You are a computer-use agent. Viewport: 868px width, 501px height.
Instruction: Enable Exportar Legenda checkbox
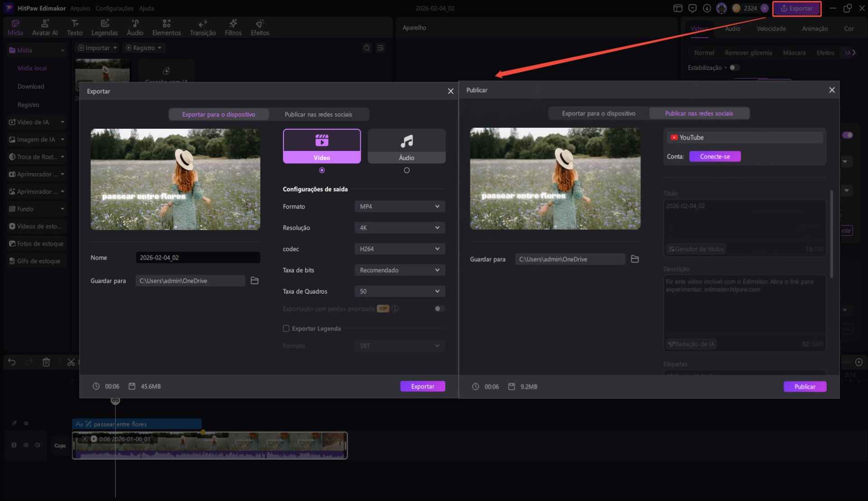286,328
